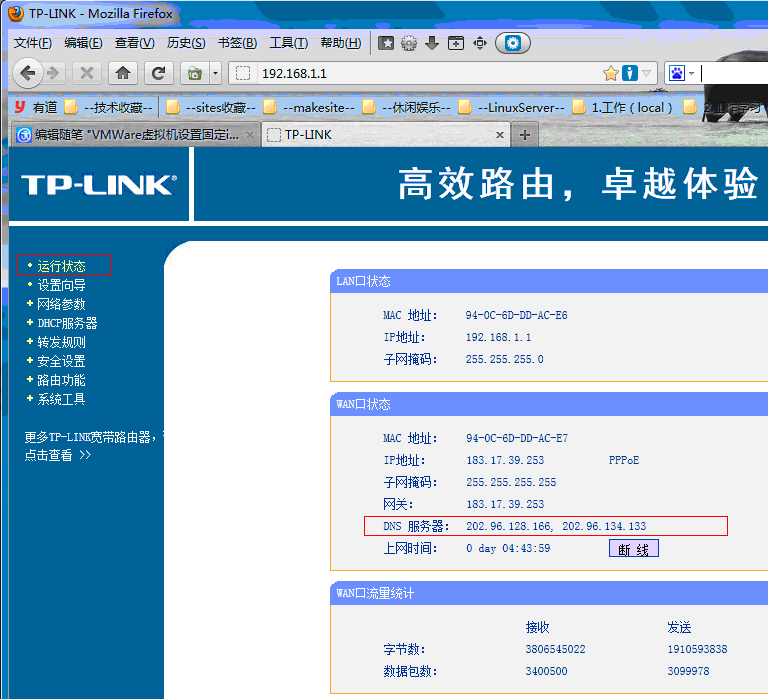Open the 工具(T) menu
Viewport: 768px width, 699px height.
click(288, 43)
